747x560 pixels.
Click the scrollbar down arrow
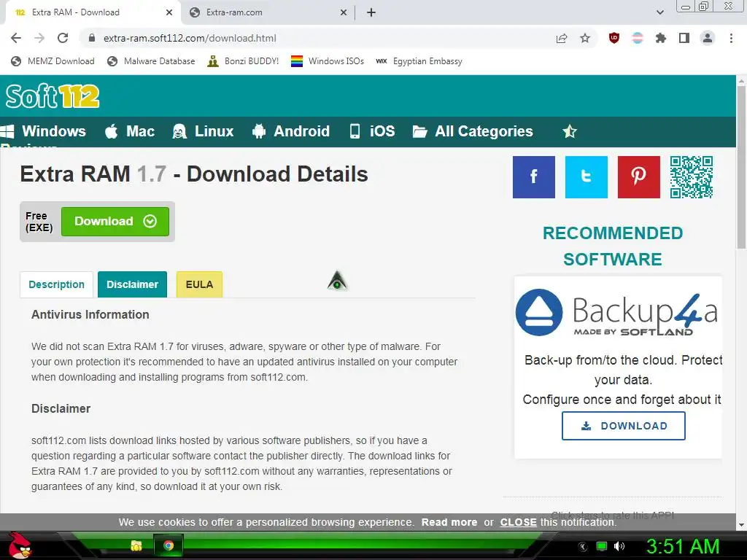click(741, 525)
